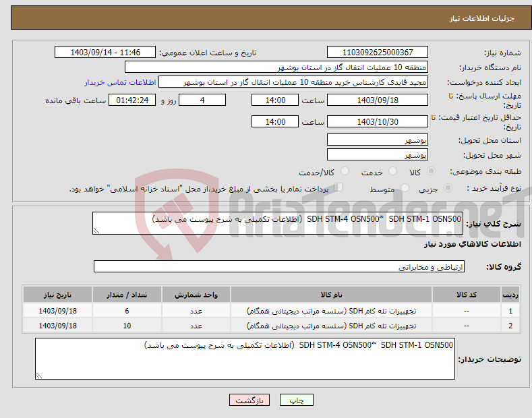Image resolution: width=532 pixels, height=418 pixels.
Task: Click the remaining time 01:42:24 field
Action: [x=132, y=100]
